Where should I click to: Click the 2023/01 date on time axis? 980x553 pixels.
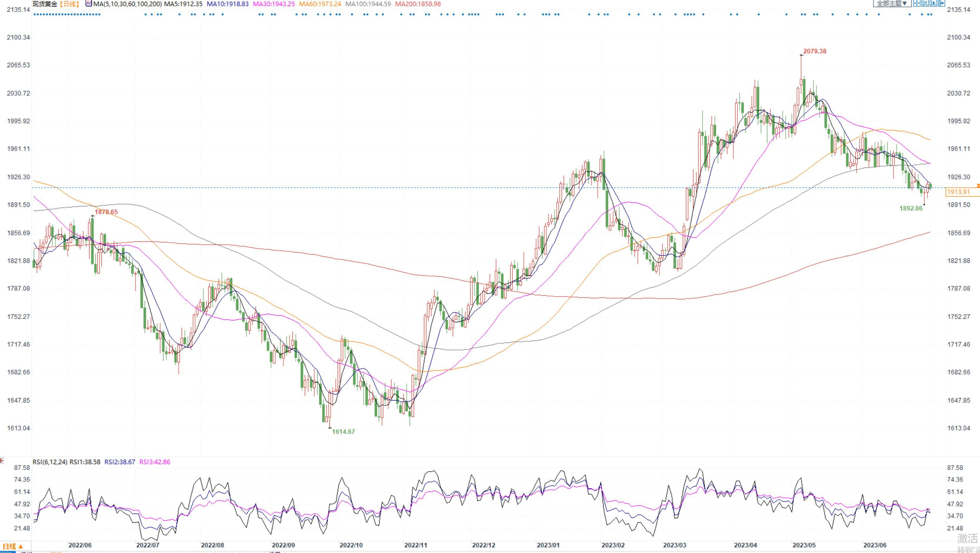pyautogui.click(x=548, y=545)
